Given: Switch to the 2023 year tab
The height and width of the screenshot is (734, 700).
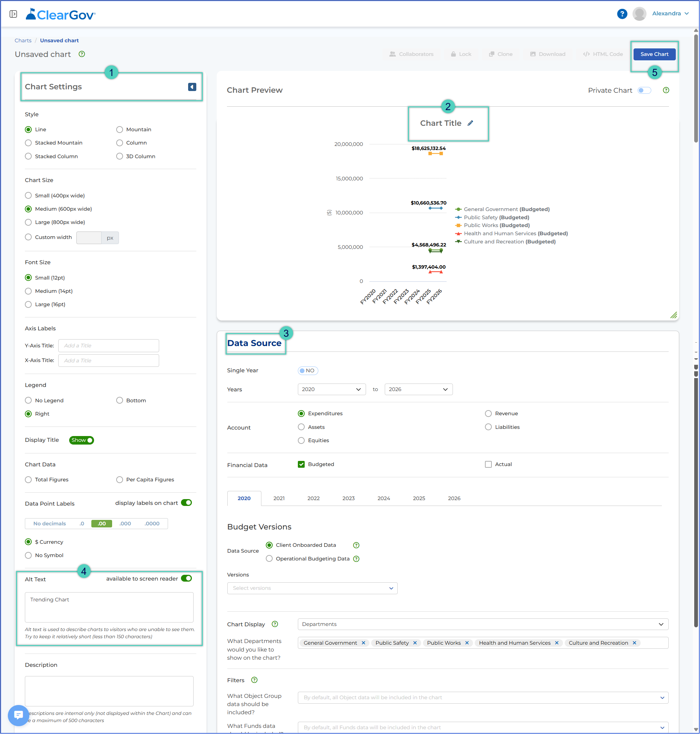Looking at the screenshot, I should 349,498.
